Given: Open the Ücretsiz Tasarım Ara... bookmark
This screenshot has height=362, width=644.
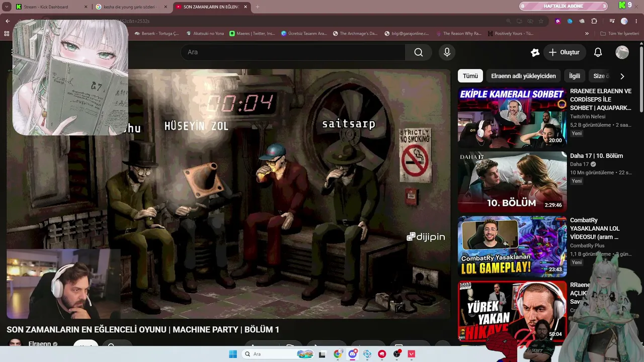Looking at the screenshot, I should tap(304, 34).
